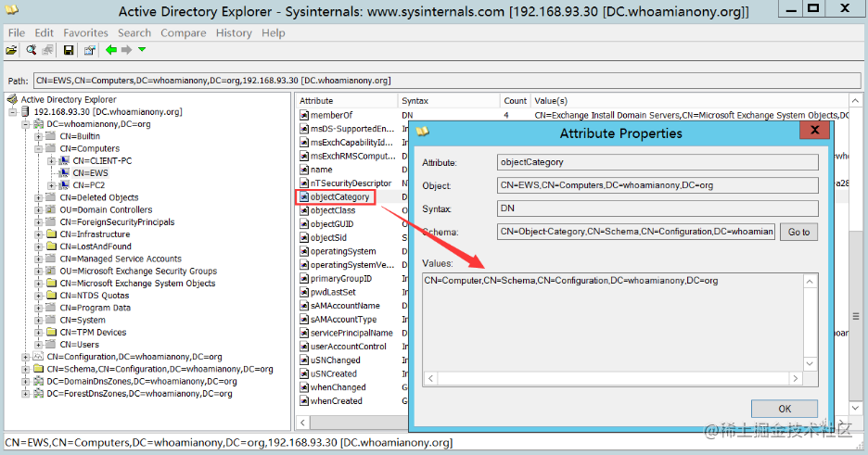Click the Save snapshot floppy icon

68,50
